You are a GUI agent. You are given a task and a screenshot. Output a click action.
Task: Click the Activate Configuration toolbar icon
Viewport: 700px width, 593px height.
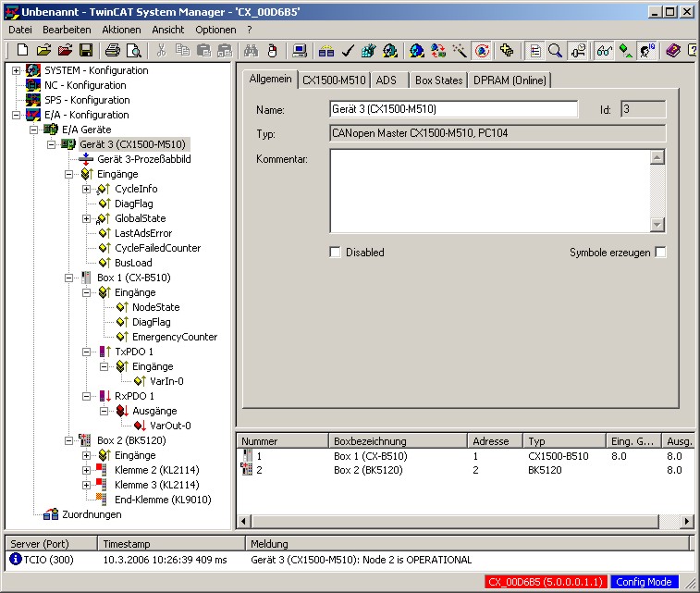369,51
